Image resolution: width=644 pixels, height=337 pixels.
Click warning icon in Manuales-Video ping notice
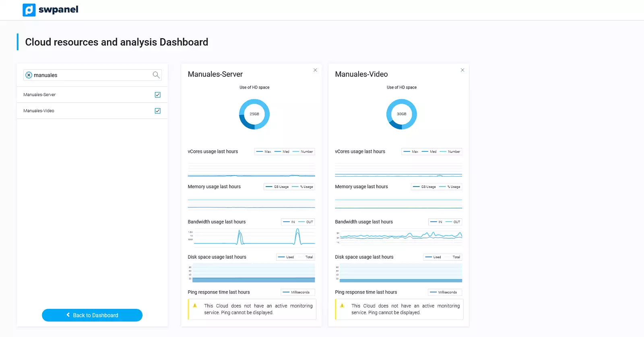coord(342,306)
